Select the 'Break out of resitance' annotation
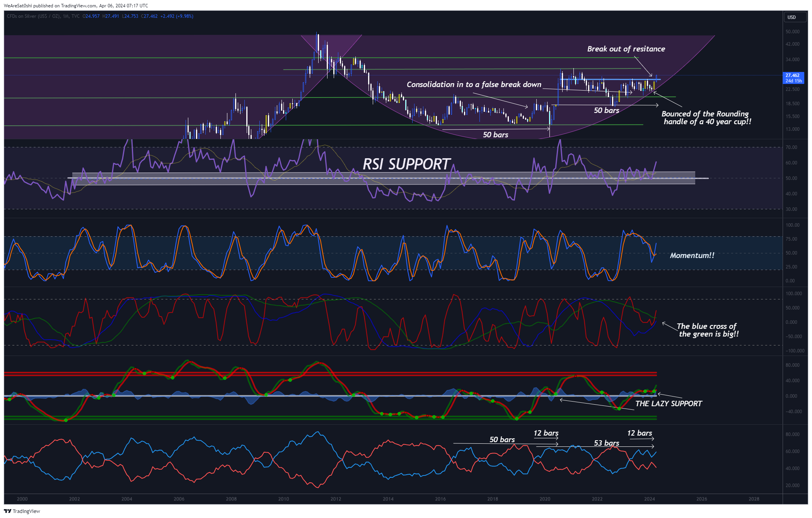The width and height of the screenshot is (812, 518). pyautogui.click(x=626, y=49)
